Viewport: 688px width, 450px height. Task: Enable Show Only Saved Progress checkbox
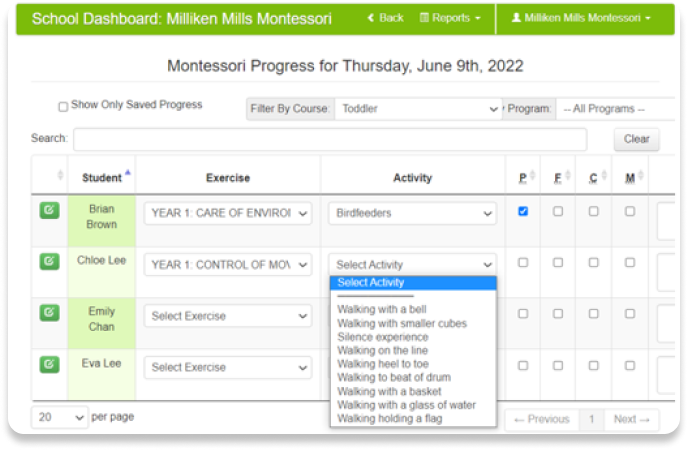63,107
